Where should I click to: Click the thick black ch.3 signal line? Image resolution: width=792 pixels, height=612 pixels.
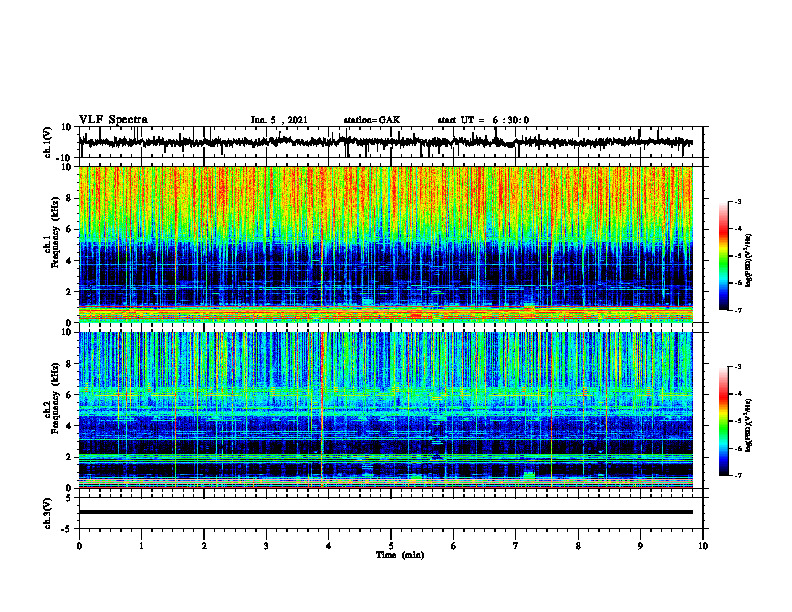click(385, 512)
